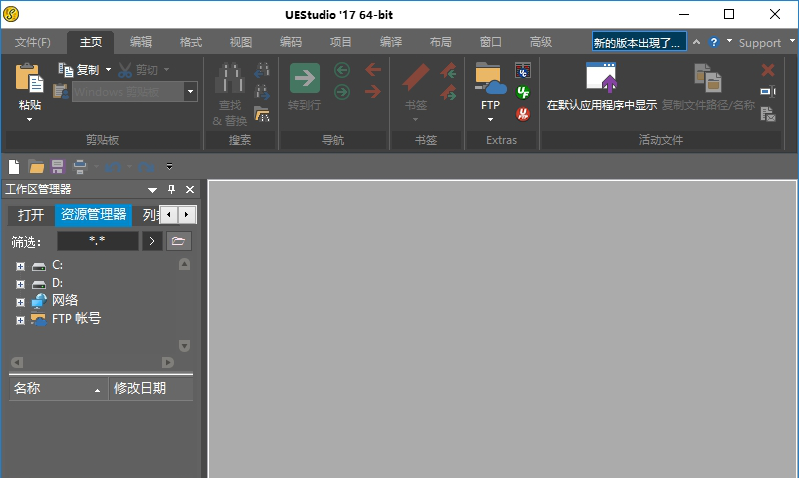Click 在默认应用程序中显示 window icon
799x497 pixels.
point(601,77)
